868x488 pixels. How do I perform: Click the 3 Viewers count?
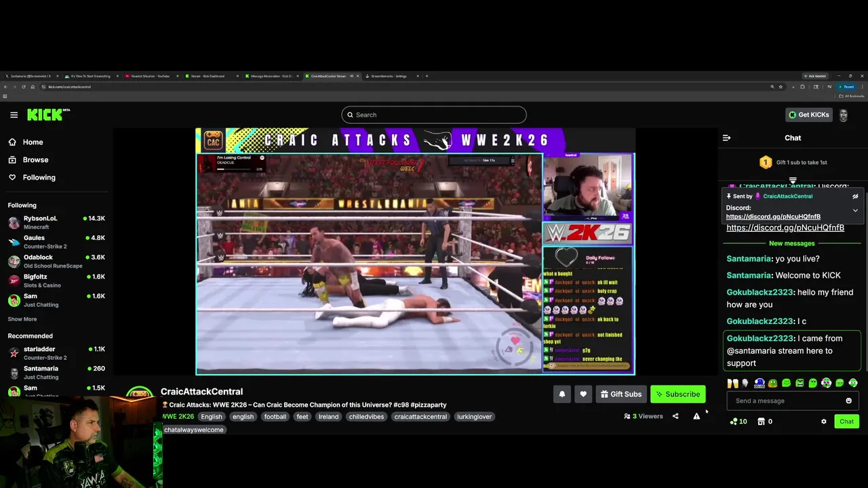[644, 416]
